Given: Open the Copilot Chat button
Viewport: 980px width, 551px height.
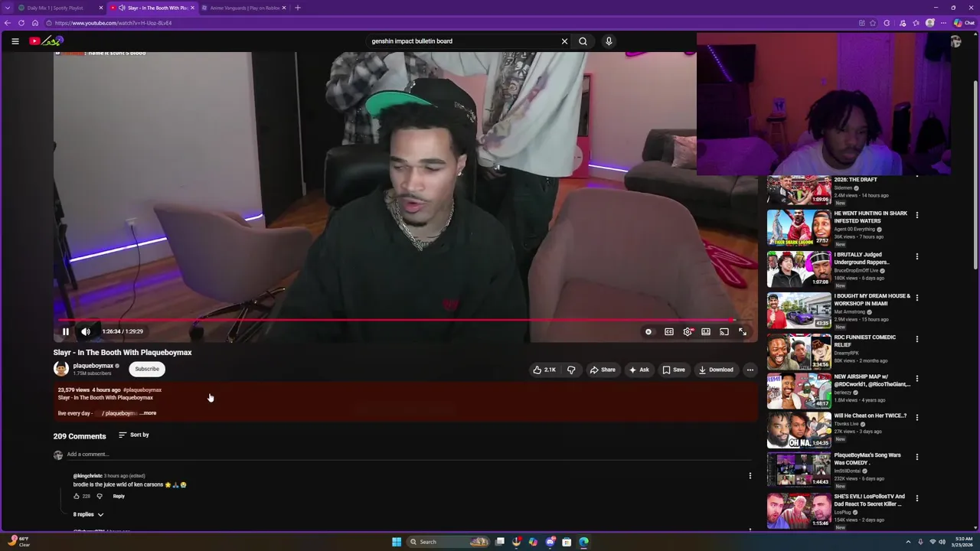Looking at the screenshot, I should click(x=964, y=23).
